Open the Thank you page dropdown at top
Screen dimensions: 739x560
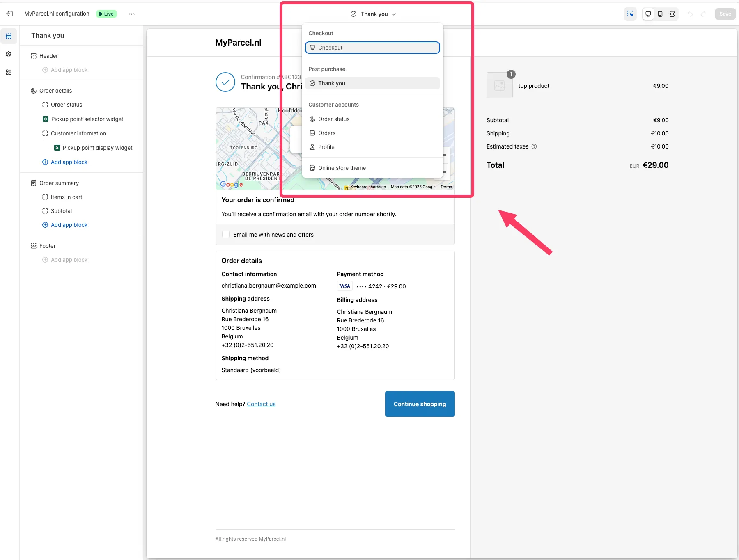pyautogui.click(x=372, y=14)
